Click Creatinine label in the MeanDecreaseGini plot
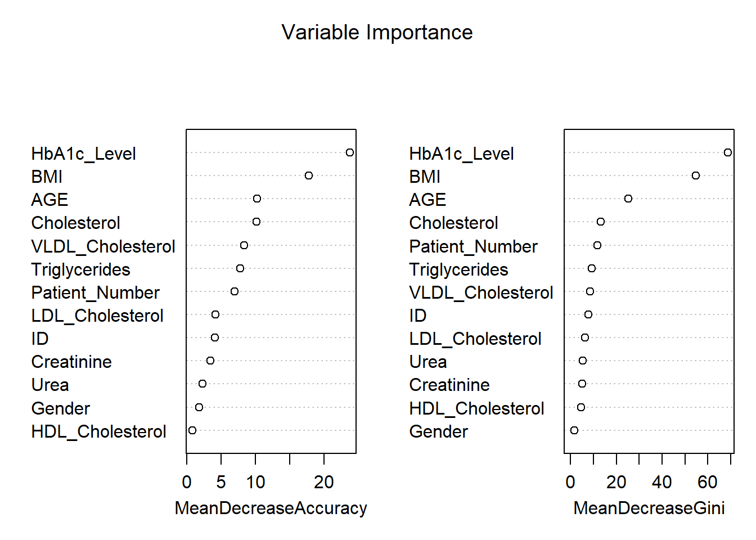Image resolution: width=756 pixels, height=540 pixels. pyautogui.click(x=449, y=385)
